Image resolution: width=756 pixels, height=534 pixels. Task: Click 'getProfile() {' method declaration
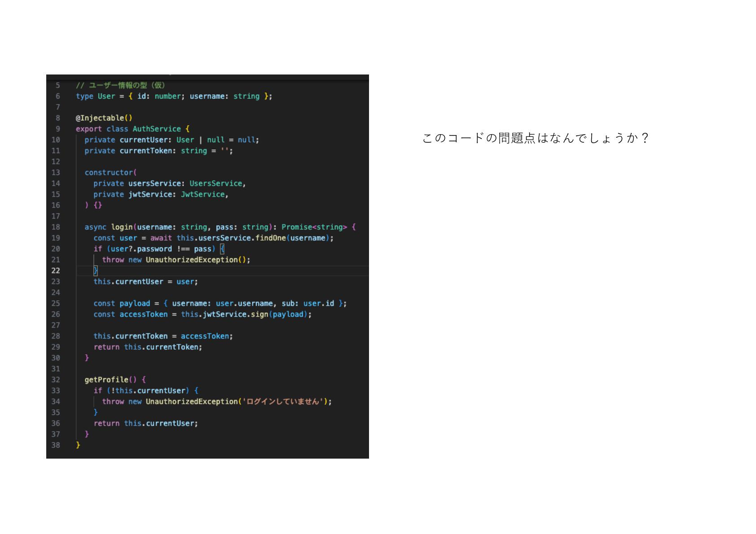tap(115, 380)
